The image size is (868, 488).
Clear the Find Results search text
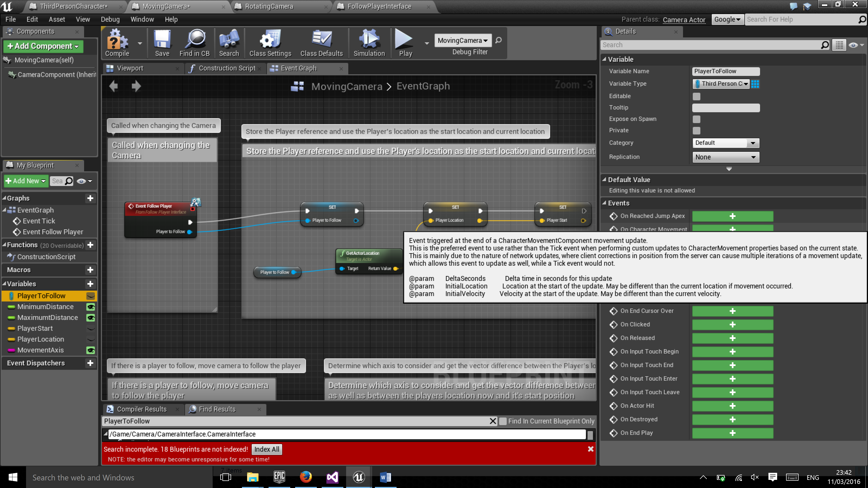pos(493,421)
